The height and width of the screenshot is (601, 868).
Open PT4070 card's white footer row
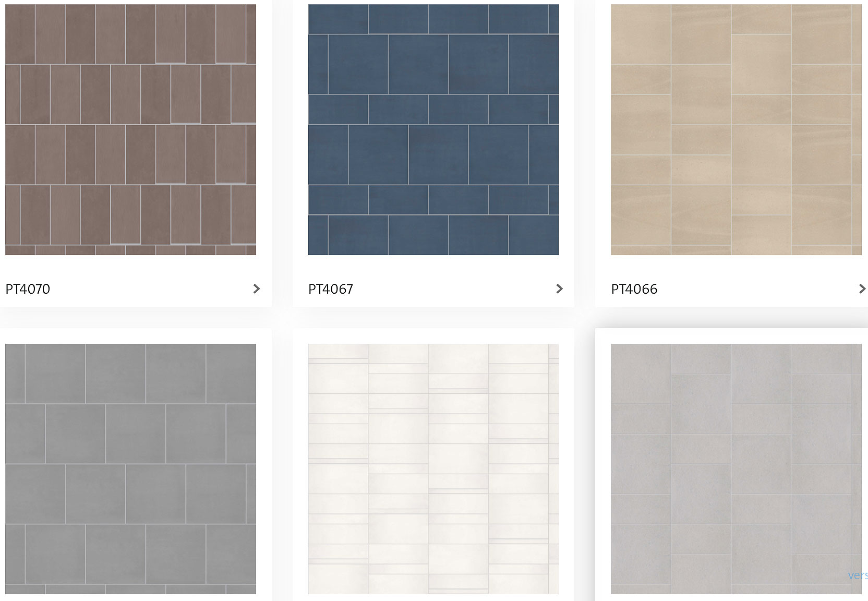point(136,289)
